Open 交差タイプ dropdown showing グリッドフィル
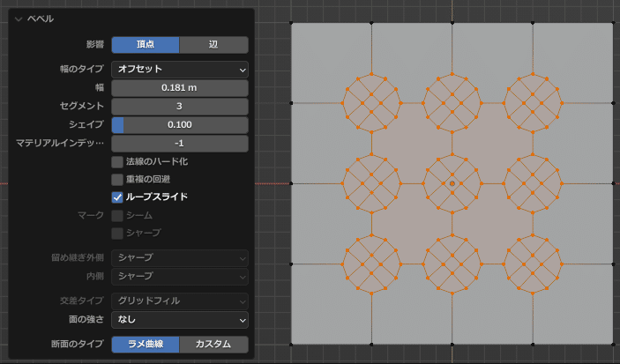 point(180,301)
